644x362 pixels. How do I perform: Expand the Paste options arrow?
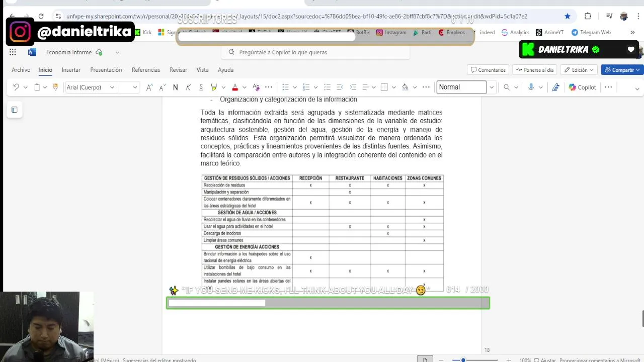click(45, 87)
